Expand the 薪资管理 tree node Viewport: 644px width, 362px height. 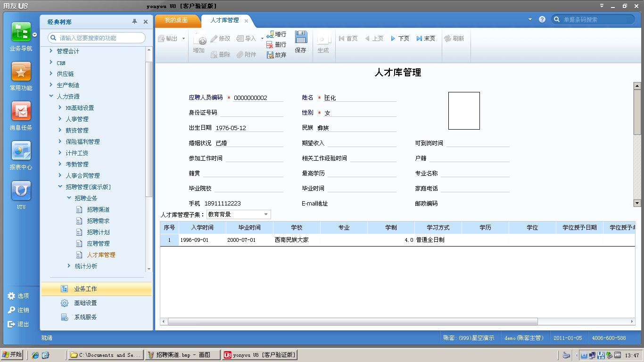point(60,130)
